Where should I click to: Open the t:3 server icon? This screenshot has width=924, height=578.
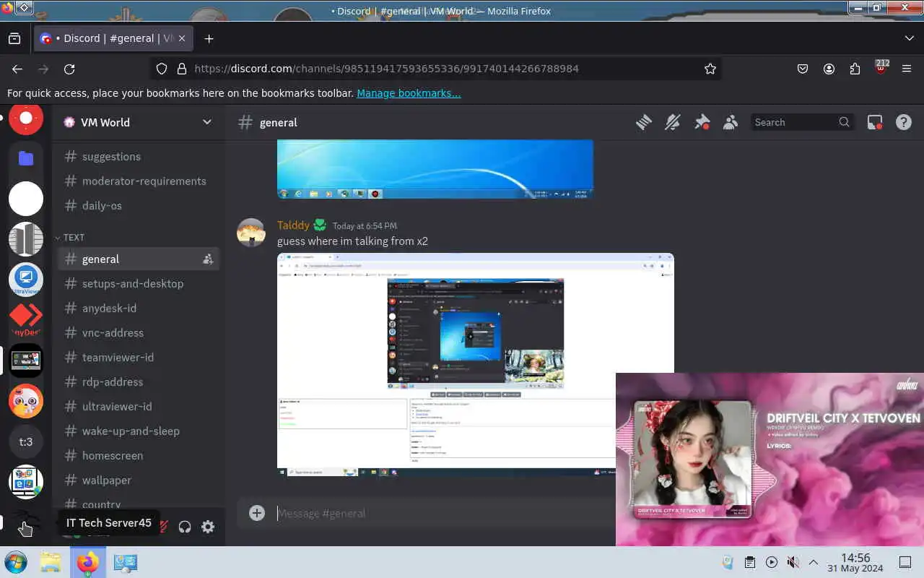pos(26,441)
